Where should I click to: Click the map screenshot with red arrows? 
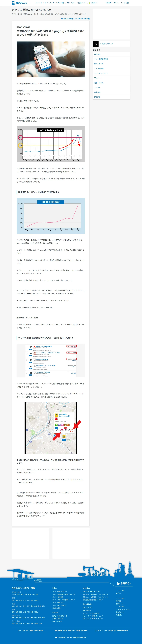click(51, 428)
